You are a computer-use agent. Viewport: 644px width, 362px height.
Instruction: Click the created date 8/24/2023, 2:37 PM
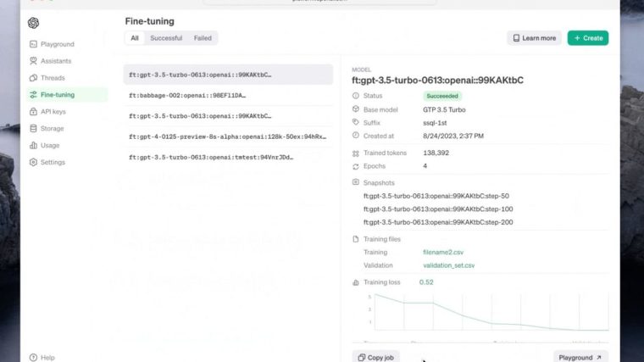pyautogui.click(x=453, y=136)
